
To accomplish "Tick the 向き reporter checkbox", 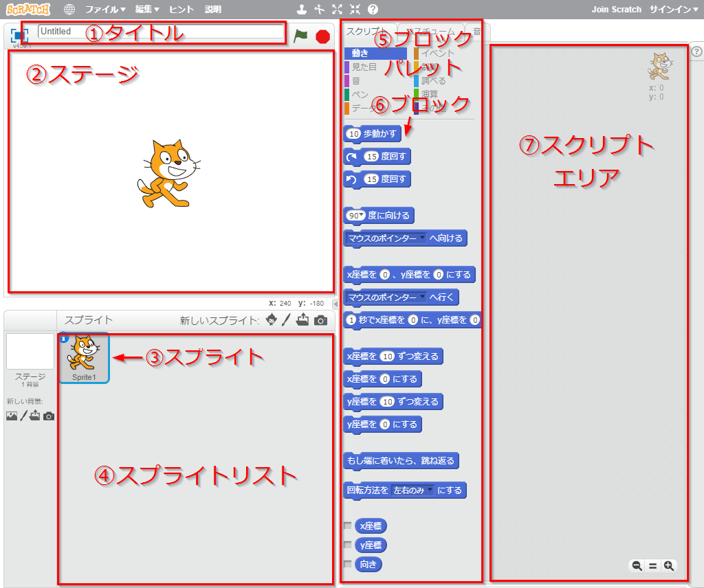I will 348,564.
